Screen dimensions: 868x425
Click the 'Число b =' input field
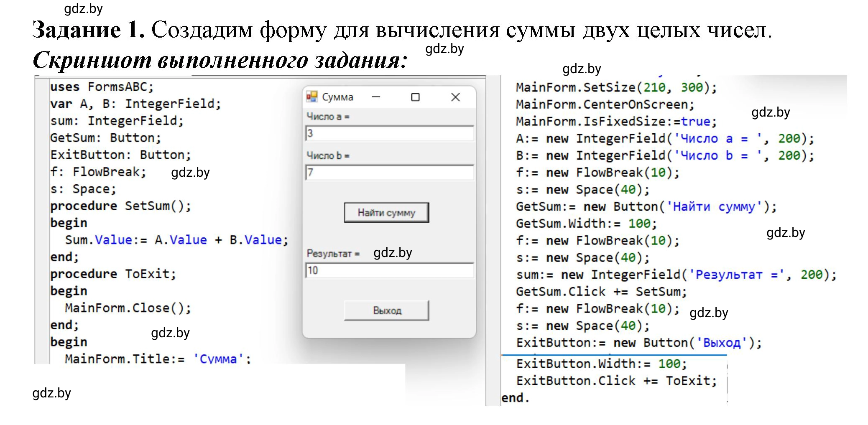pos(390,172)
